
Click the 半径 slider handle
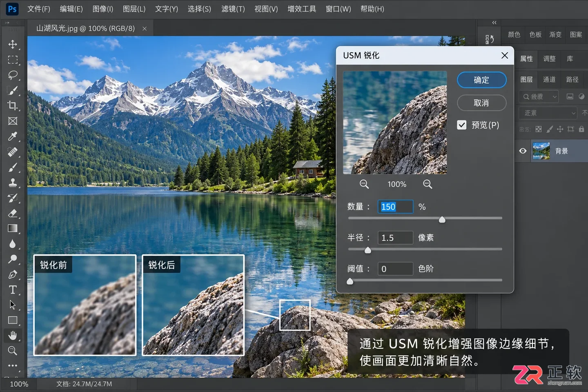(x=367, y=250)
